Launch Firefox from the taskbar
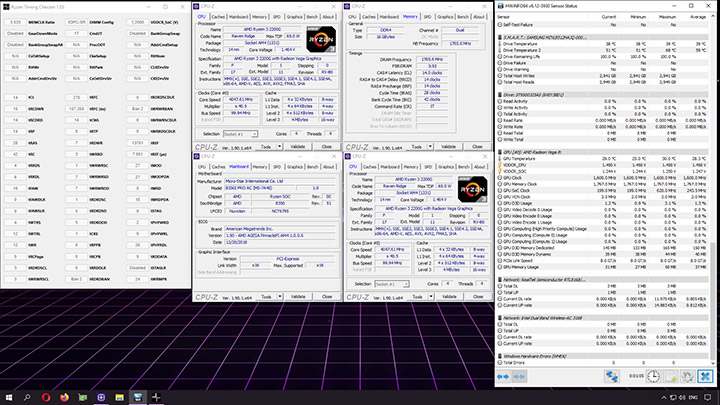This screenshot has height=405, width=720. pyautogui.click(x=64, y=397)
